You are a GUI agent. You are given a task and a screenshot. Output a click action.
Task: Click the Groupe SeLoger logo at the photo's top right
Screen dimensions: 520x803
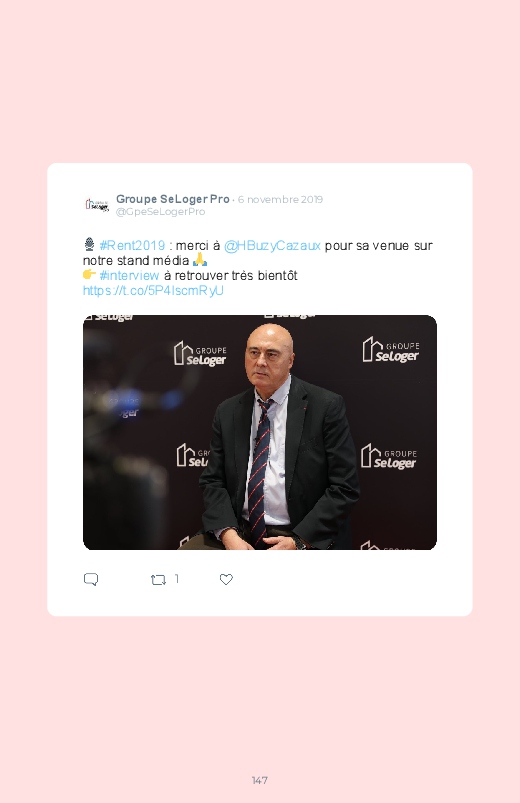point(391,350)
